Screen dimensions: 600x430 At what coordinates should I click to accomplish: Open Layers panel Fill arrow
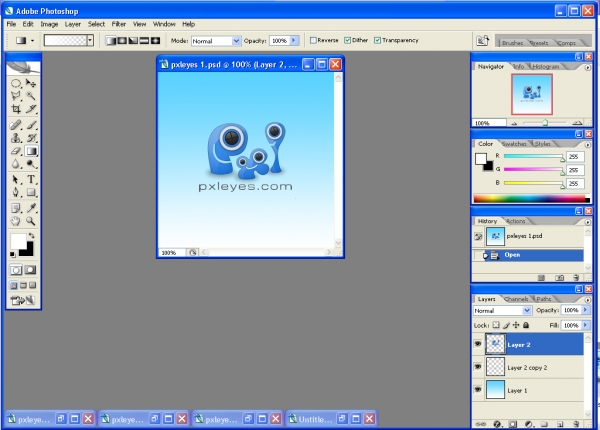(x=585, y=325)
